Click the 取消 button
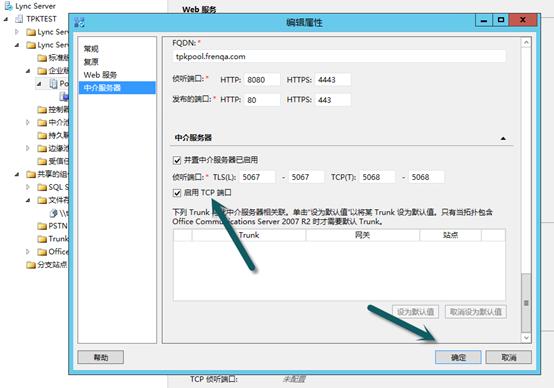The width and height of the screenshot is (554, 388). tap(508, 357)
